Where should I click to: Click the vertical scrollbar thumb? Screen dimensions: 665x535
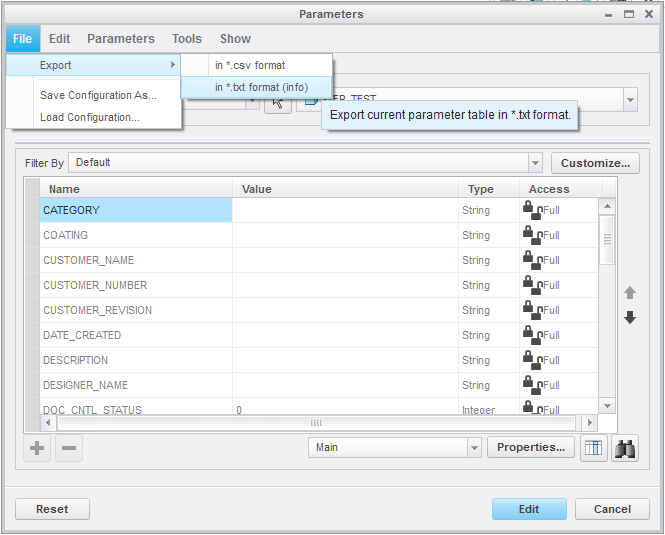click(x=607, y=240)
